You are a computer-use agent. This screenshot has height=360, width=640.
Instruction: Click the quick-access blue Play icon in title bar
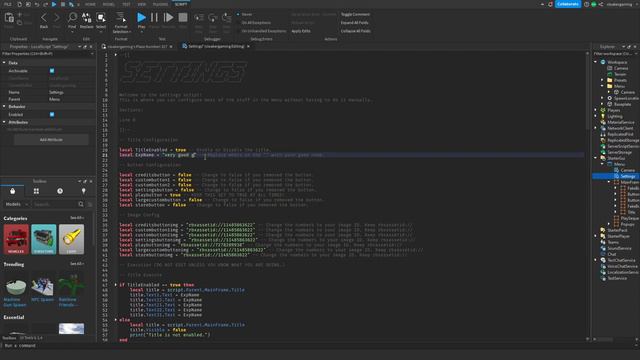point(54,4)
